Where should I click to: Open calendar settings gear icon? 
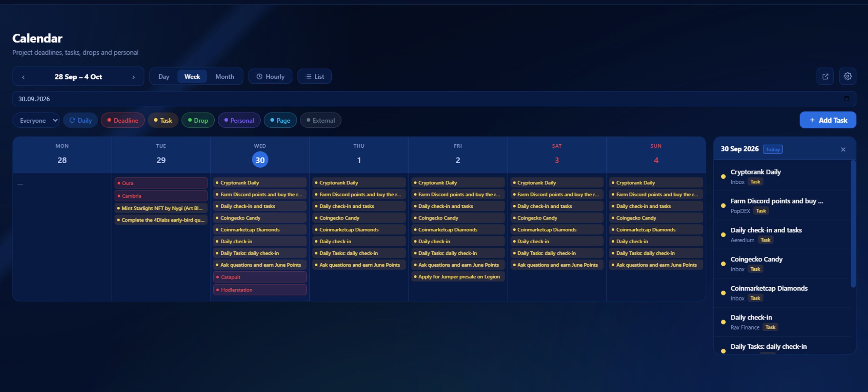click(x=848, y=77)
